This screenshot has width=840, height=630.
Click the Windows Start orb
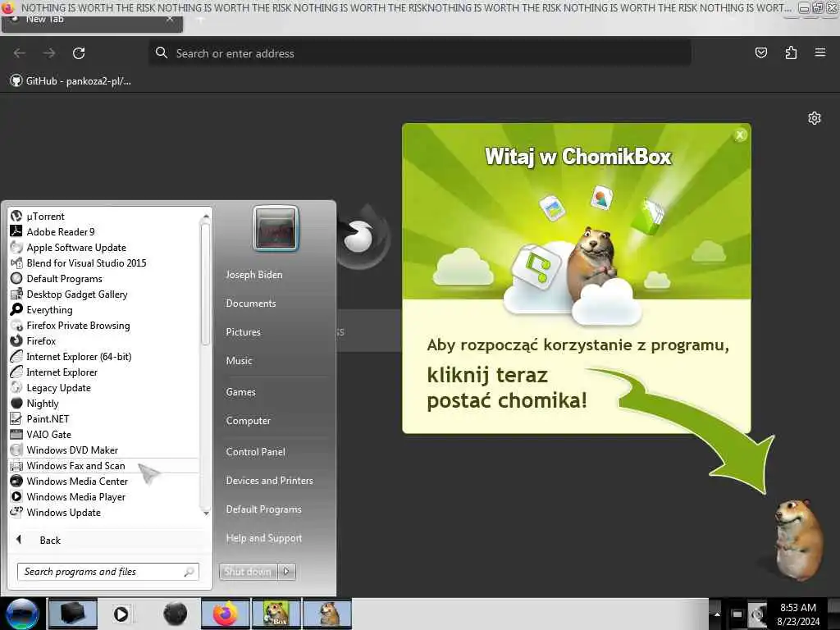pyautogui.click(x=21, y=614)
